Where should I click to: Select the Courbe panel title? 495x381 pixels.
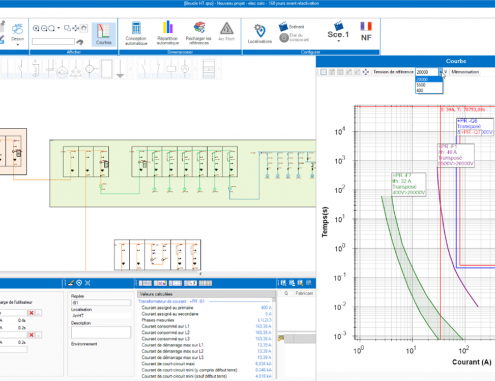click(x=456, y=61)
